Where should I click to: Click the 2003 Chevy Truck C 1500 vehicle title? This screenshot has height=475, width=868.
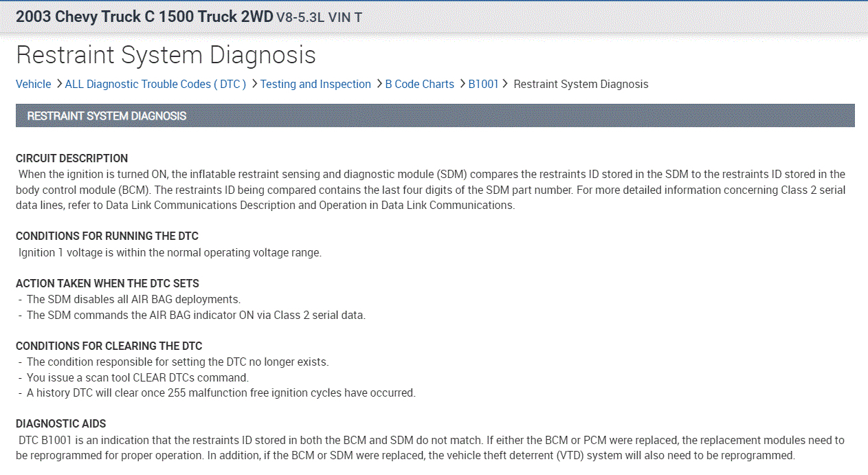click(144, 16)
